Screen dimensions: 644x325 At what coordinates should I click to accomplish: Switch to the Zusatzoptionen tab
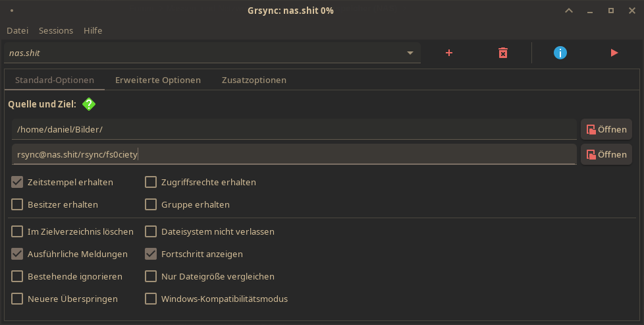tap(254, 80)
